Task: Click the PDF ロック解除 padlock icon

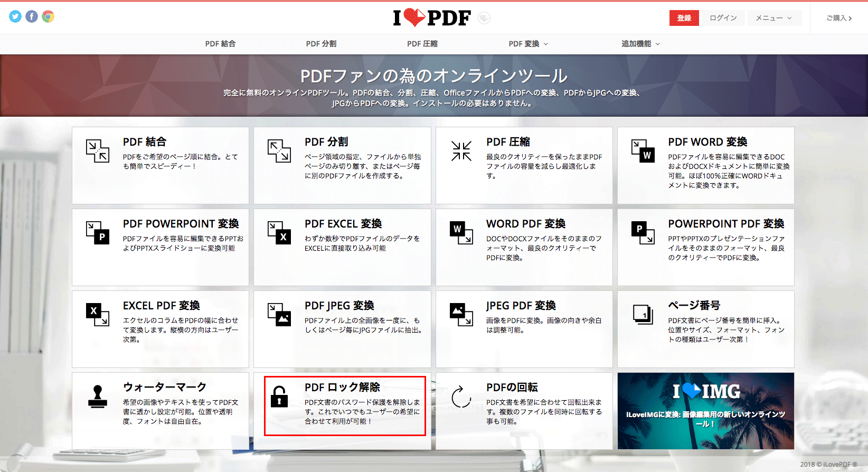Action: (279, 397)
